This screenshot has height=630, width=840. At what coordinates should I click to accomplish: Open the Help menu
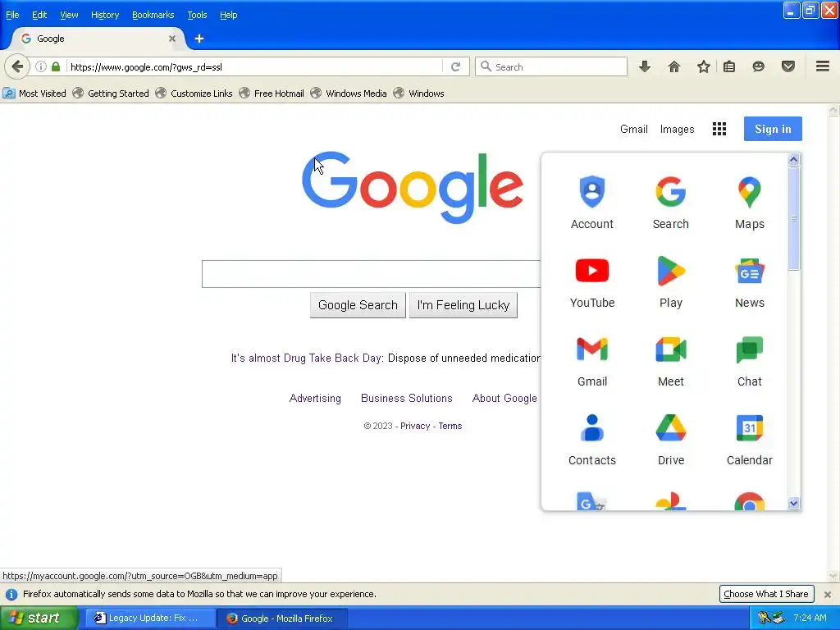click(x=228, y=15)
